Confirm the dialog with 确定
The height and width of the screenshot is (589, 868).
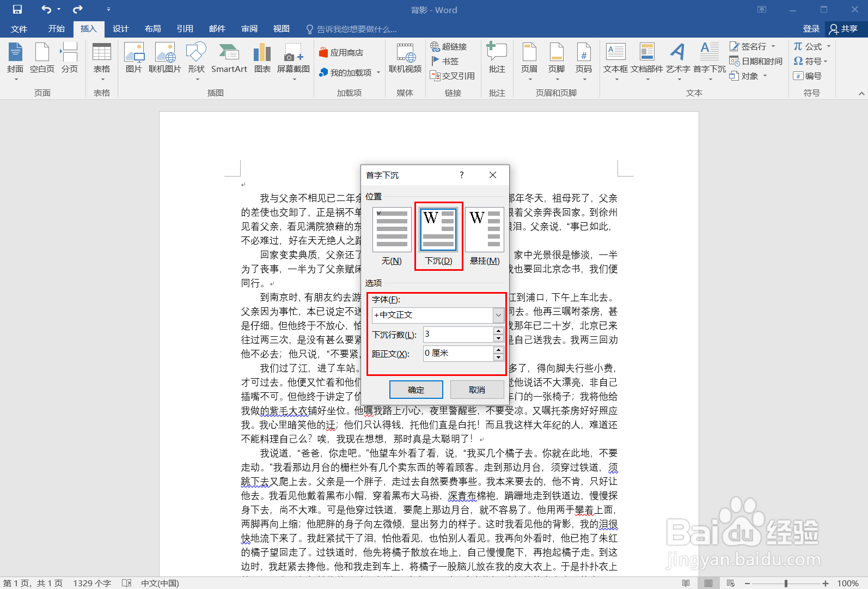(416, 390)
